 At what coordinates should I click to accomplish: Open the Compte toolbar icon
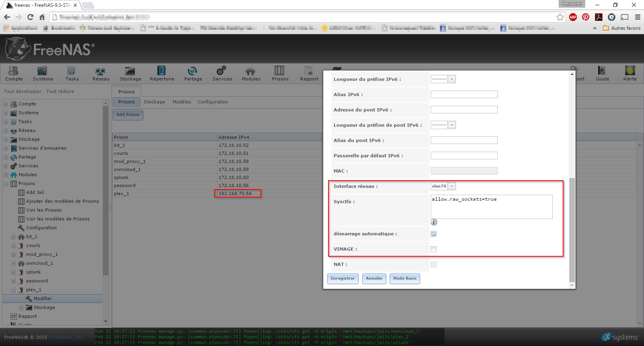pos(14,74)
